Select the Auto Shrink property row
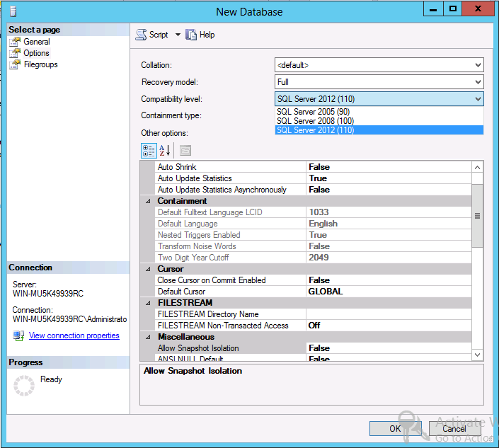The image size is (499, 448). tap(313, 167)
